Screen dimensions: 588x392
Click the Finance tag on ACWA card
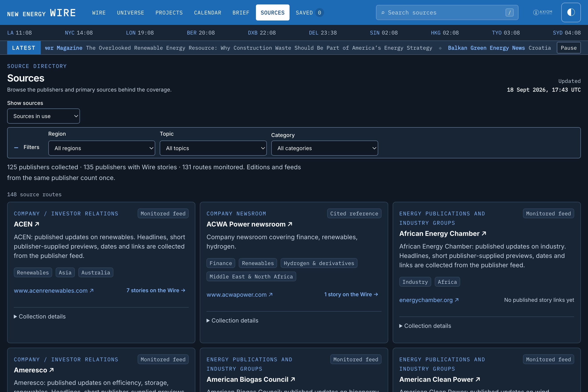pos(220,263)
